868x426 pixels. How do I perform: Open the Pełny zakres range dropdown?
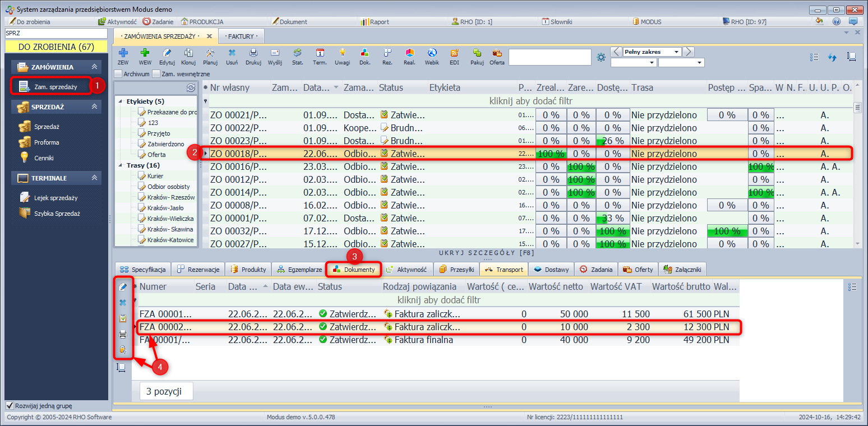pyautogui.click(x=677, y=52)
